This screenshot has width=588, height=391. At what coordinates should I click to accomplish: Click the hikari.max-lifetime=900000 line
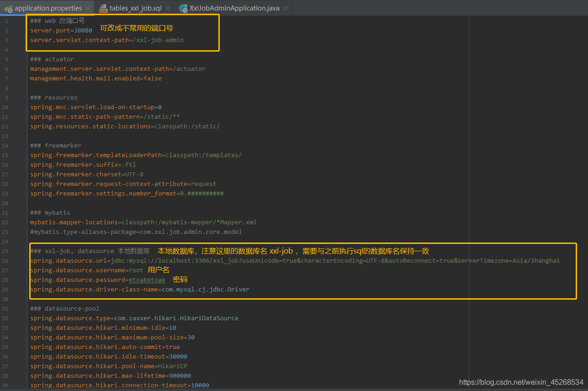(111, 375)
